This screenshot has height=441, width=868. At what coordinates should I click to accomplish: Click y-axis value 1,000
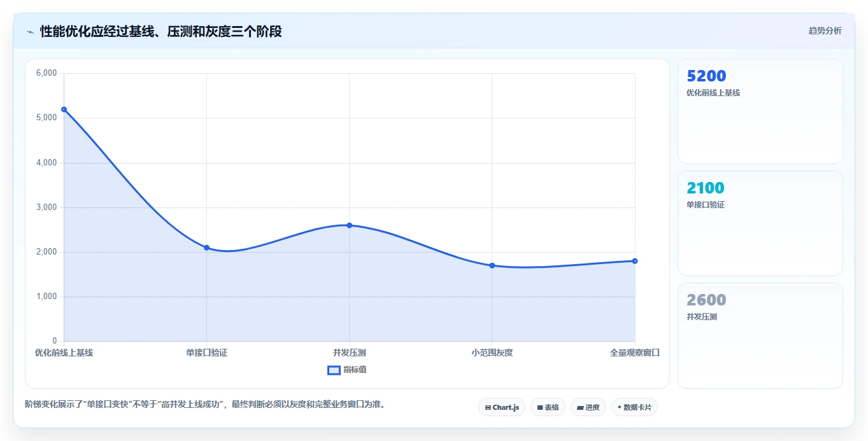[46, 297]
